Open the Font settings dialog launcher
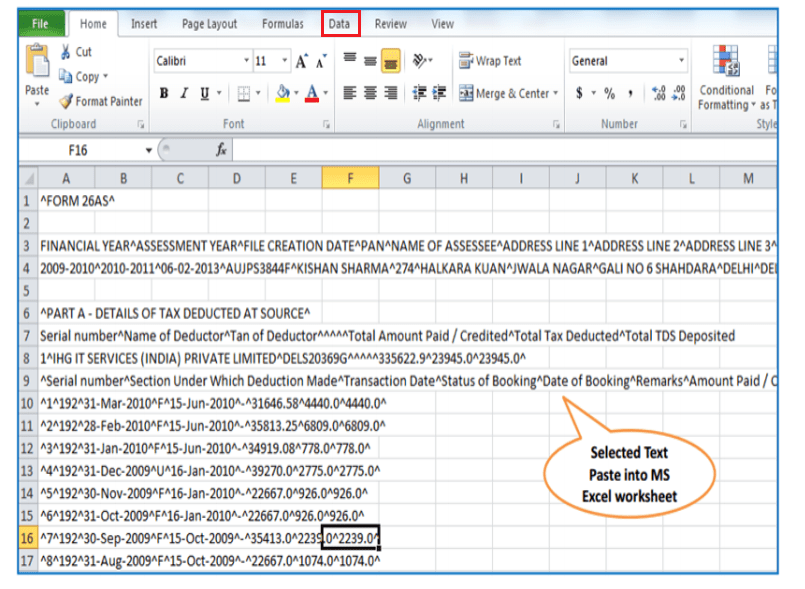805x589 pixels. coord(325,124)
